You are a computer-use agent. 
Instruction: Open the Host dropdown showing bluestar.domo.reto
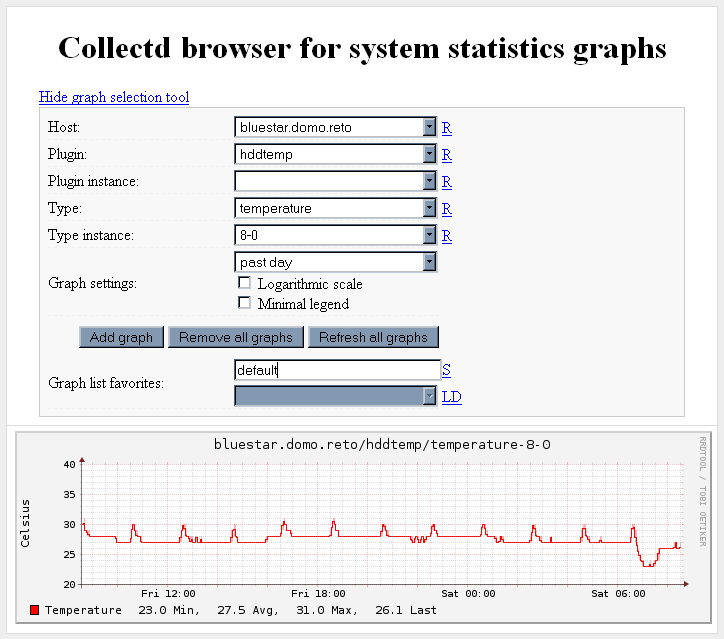336,127
